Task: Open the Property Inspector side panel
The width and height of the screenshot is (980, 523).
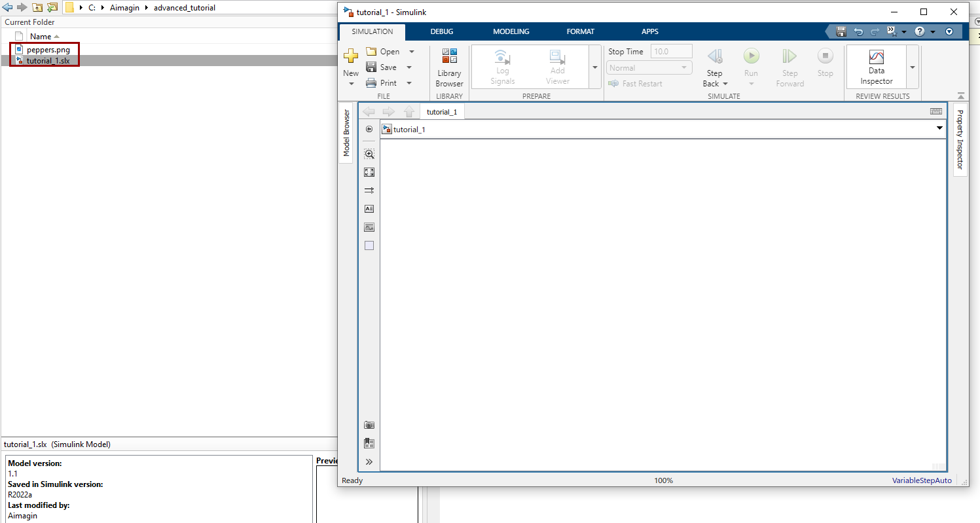Action: pyautogui.click(x=960, y=139)
